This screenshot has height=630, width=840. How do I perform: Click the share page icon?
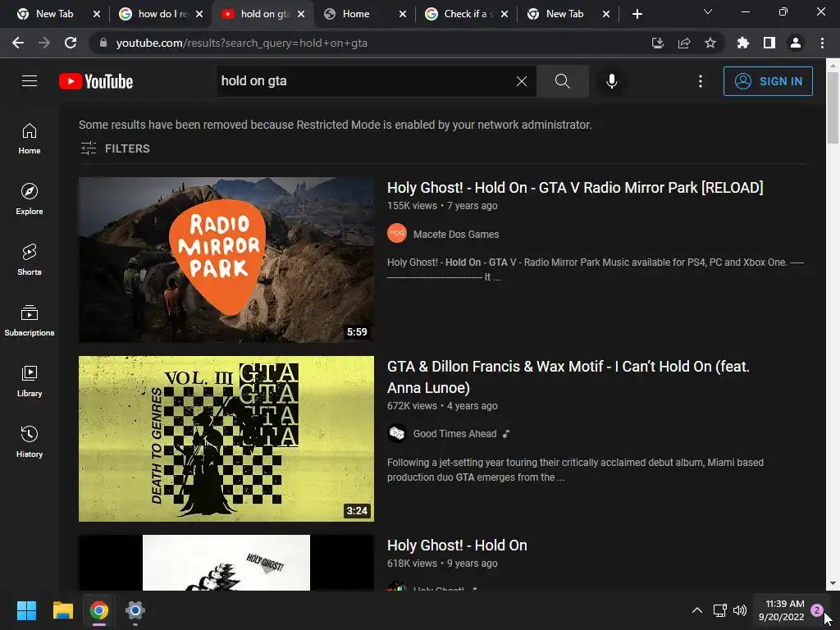point(684,43)
